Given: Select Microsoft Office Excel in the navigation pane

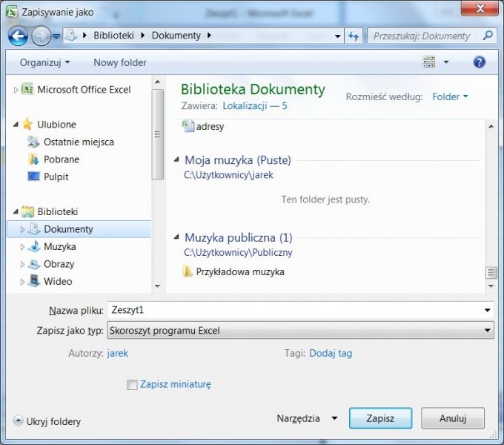Looking at the screenshot, I should 84,90.
